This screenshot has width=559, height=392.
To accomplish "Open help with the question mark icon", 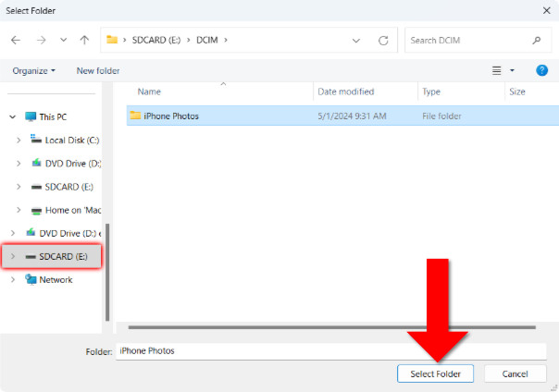I will coord(542,70).
